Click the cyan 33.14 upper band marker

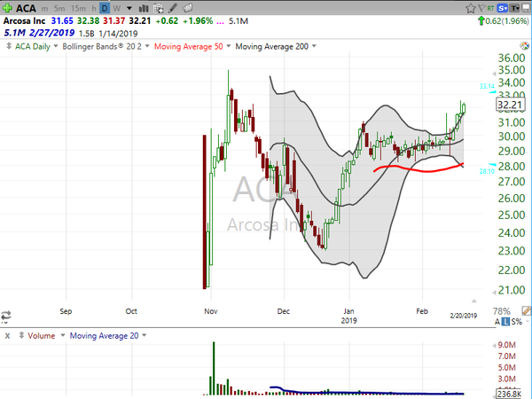coord(487,86)
